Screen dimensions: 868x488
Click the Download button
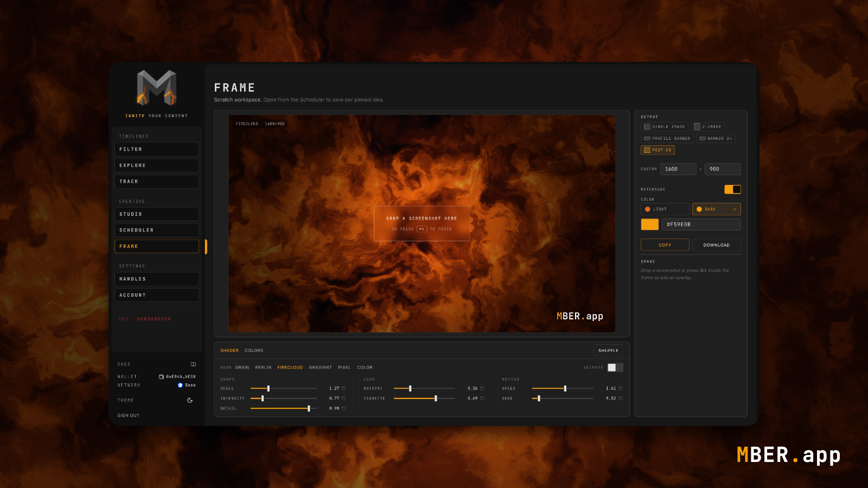tap(717, 245)
